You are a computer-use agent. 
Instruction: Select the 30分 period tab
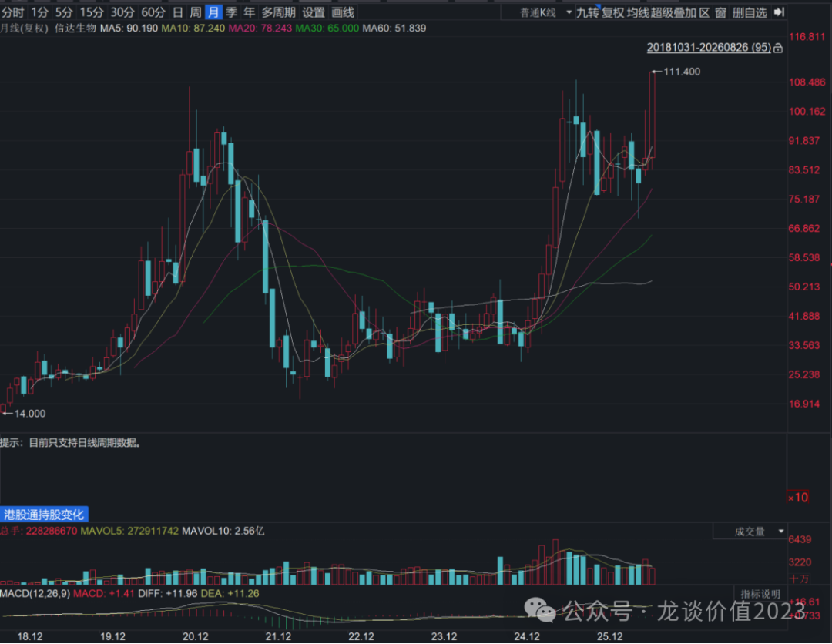[x=122, y=12]
